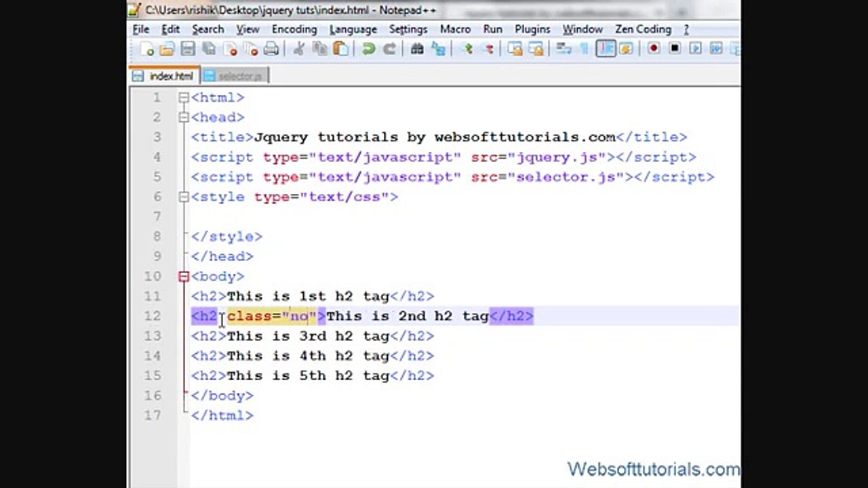868x488 pixels.
Task: Open the Edit menu
Action: pos(171,29)
